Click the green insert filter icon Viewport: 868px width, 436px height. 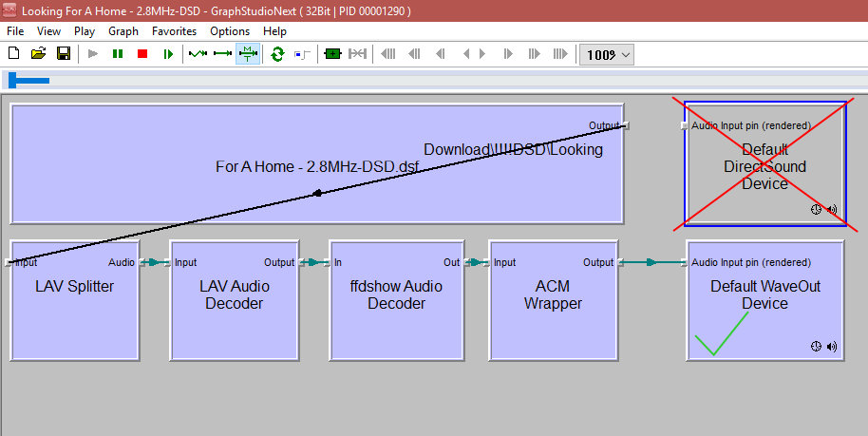pos(331,54)
